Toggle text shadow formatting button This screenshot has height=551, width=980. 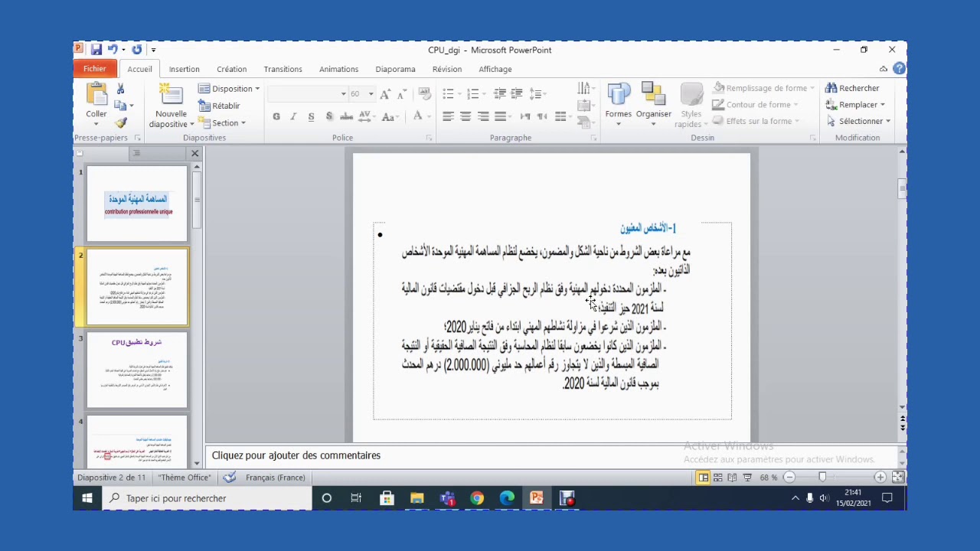328,116
